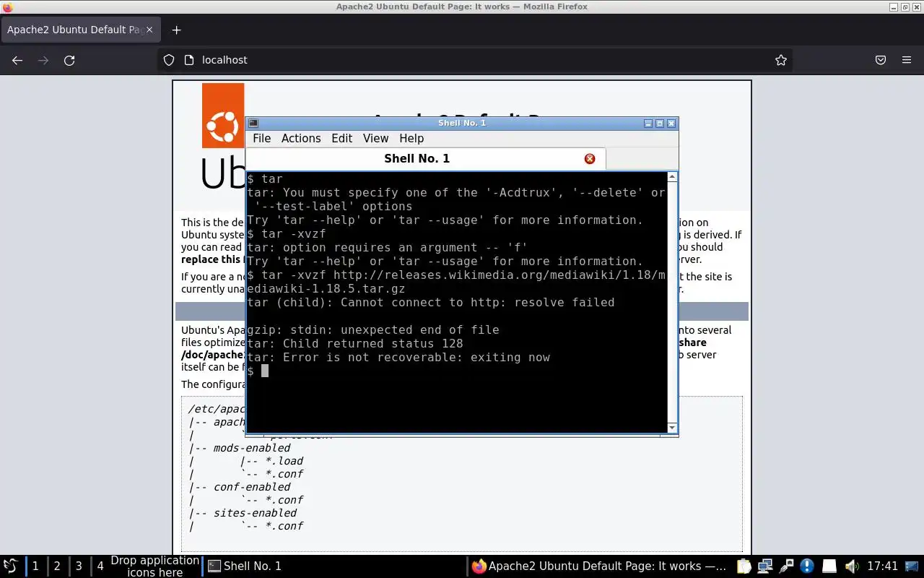Open the View menu in Shell window
The height and width of the screenshot is (578, 924).
(x=375, y=138)
